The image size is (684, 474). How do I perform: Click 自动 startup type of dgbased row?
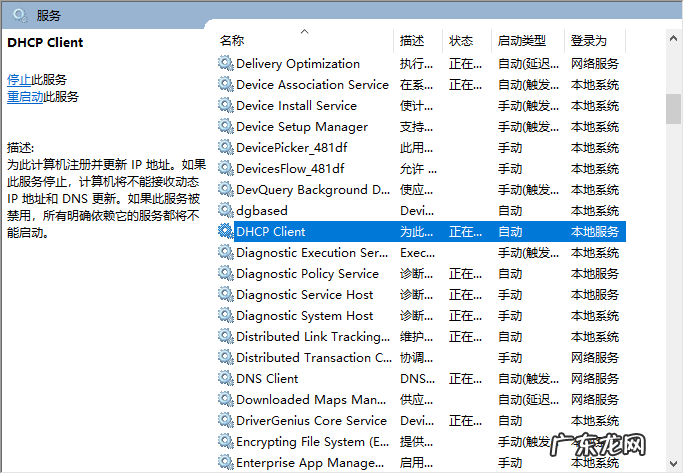[x=510, y=211]
